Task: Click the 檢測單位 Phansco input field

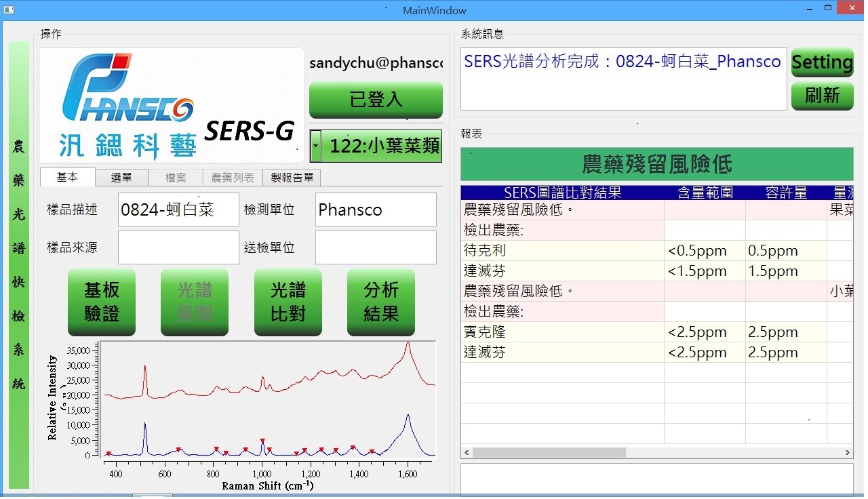Action: (x=376, y=209)
